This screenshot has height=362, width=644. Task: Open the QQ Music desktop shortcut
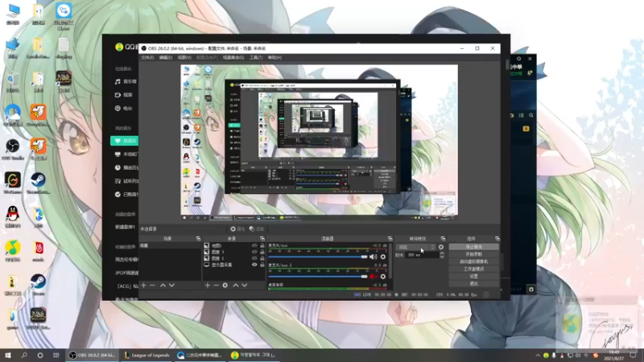(x=13, y=250)
